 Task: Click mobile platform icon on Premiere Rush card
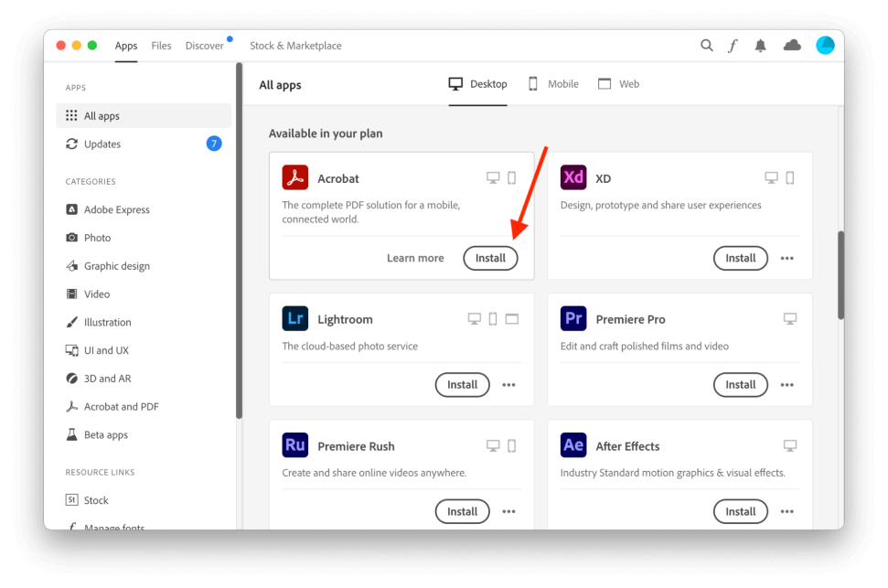pos(511,446)
